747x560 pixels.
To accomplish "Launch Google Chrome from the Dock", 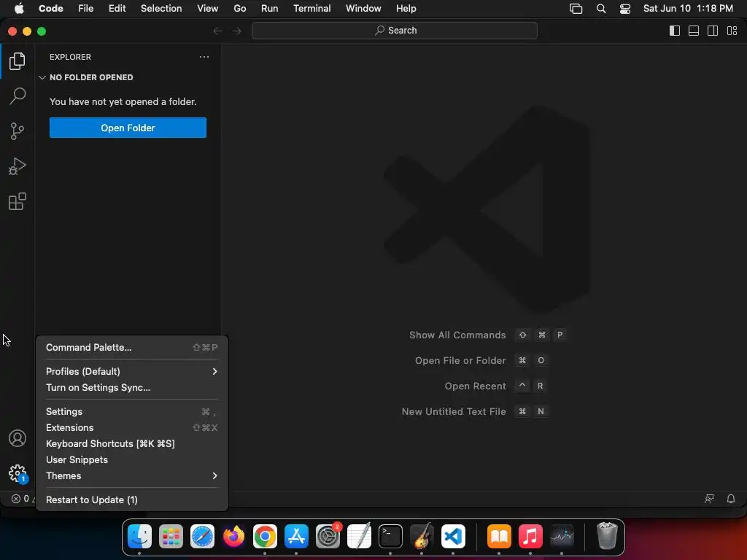I will coord(266,537).
